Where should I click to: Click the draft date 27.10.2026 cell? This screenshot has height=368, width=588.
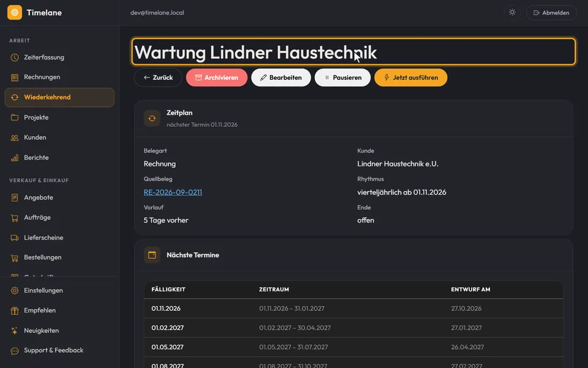coord(466,309)
